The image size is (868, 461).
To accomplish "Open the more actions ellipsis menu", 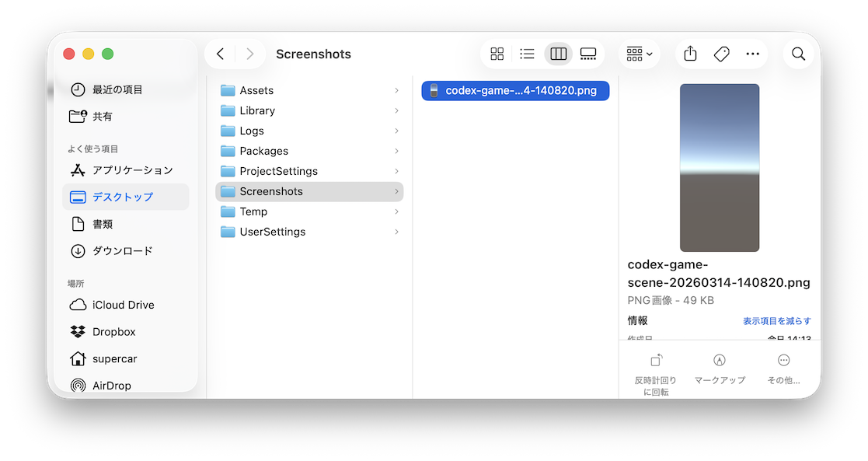I will (x=752, y=54).
